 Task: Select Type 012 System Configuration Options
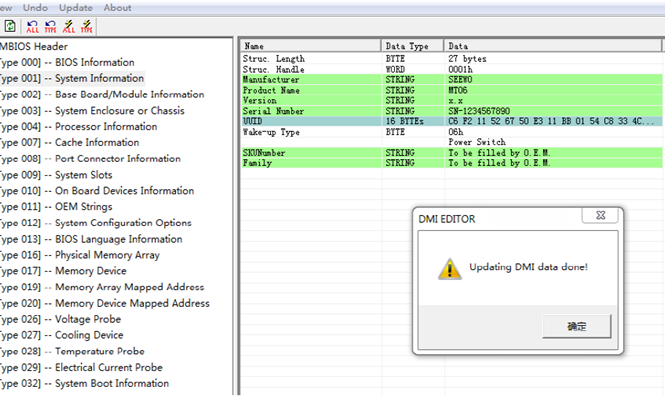[x=95, y=223]
